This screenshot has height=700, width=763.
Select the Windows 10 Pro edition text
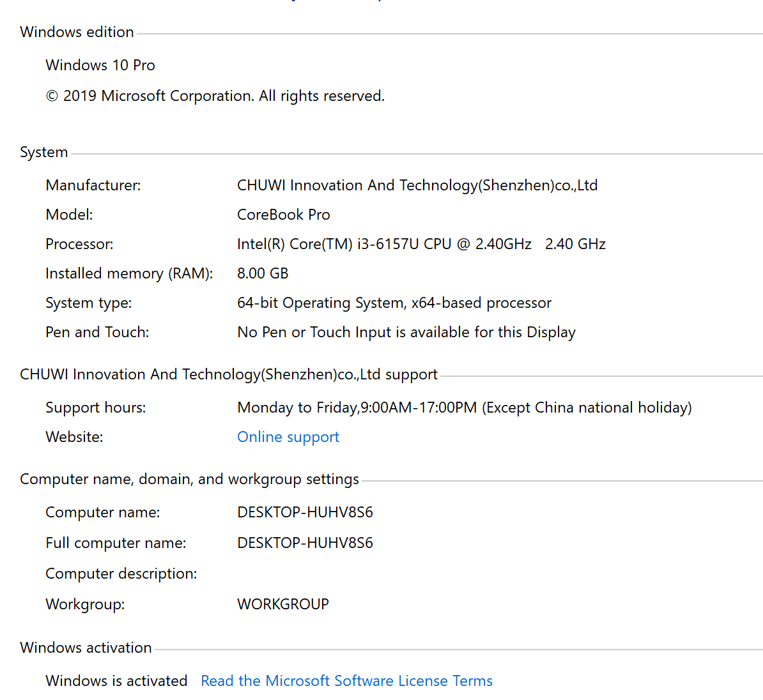[x=100, y=65]
